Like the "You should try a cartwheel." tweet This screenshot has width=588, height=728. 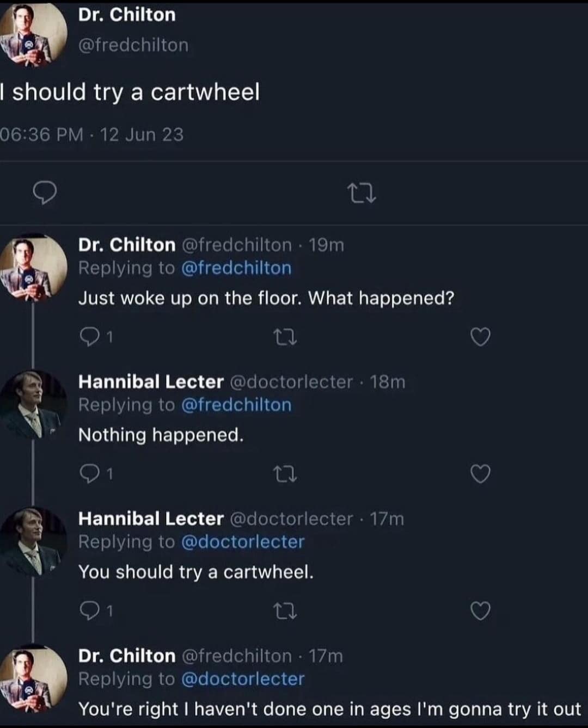click(x=480, y=611)
